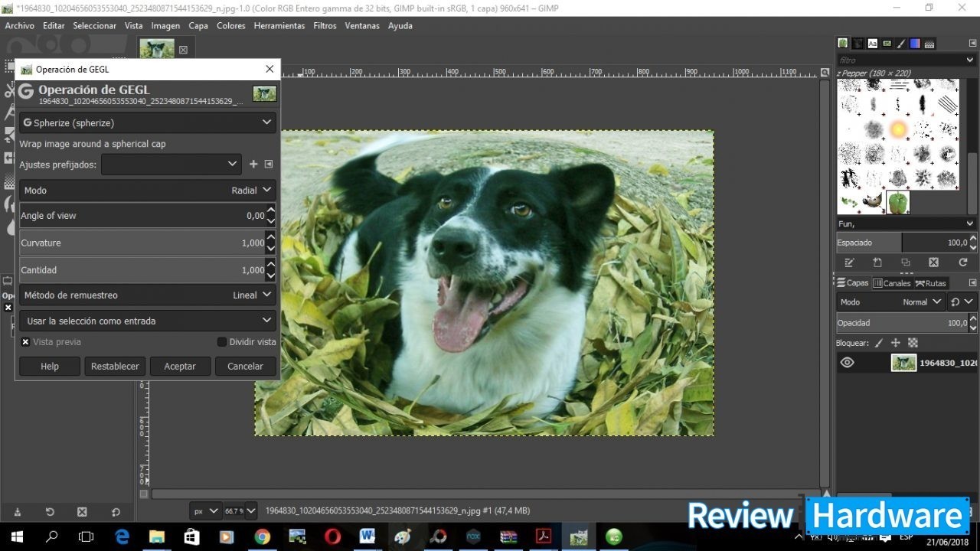980x551 pixels.
Task: Click the Aceptar button
Action: (180, 367)
